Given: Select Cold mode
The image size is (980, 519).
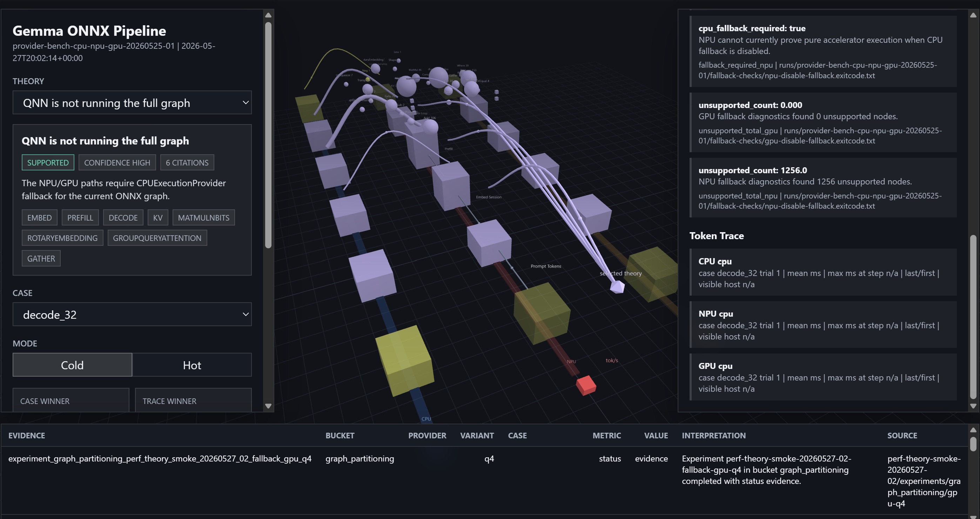Looking at the screenshot, I should coord(72,365).
